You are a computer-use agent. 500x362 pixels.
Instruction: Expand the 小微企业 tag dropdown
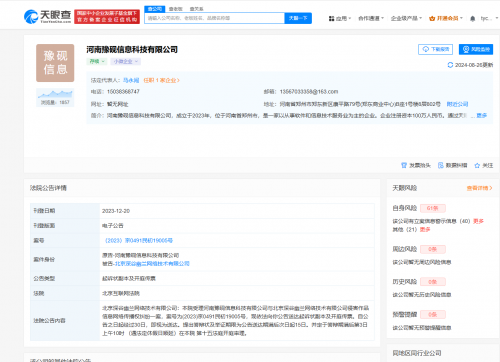click(126, 61)
